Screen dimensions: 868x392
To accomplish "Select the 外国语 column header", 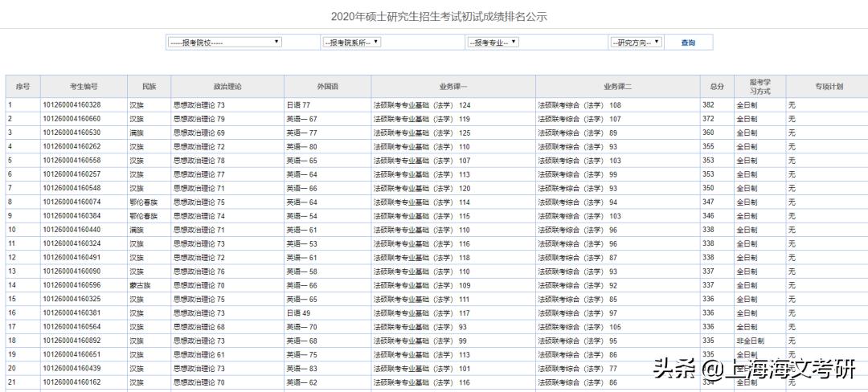I will (327, 86).
